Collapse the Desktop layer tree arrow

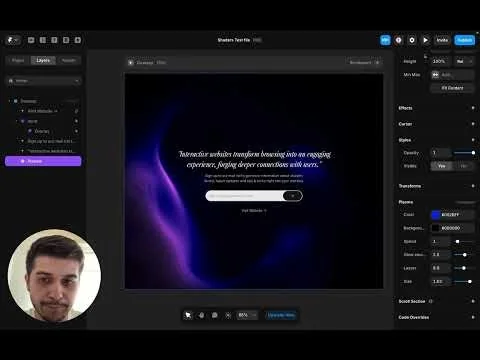[x=10, y=101]
